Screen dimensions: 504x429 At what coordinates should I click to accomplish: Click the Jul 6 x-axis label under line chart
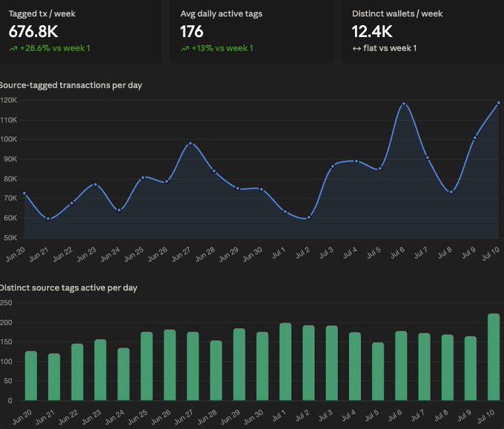[397, 253]
